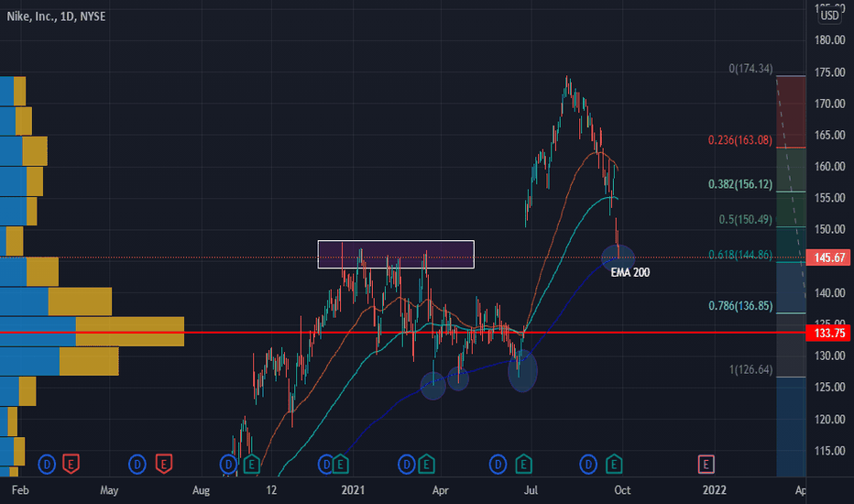Click the 125.00 price scale value

[830, 387]
